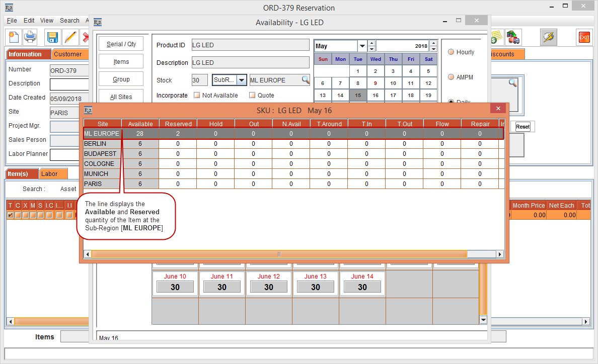Screen dimensions: 598x364
Task: Open the SubR... stock dropdown
Action: [242, 80]
